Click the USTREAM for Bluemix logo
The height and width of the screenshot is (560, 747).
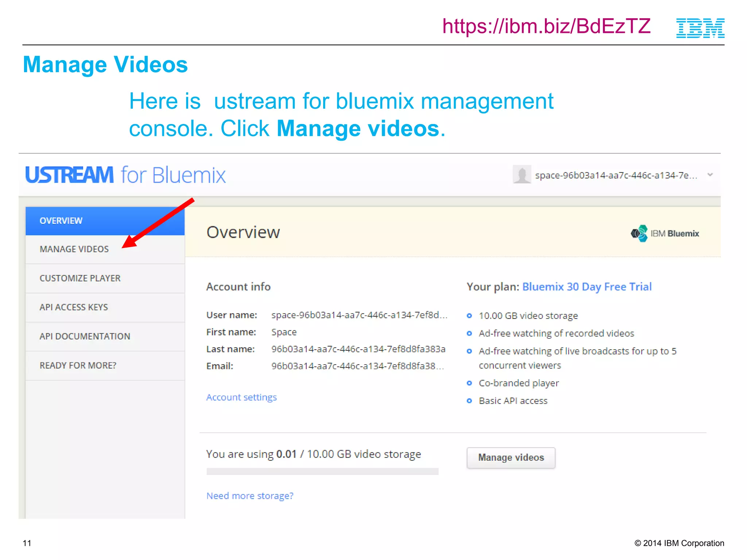point(125,175)
